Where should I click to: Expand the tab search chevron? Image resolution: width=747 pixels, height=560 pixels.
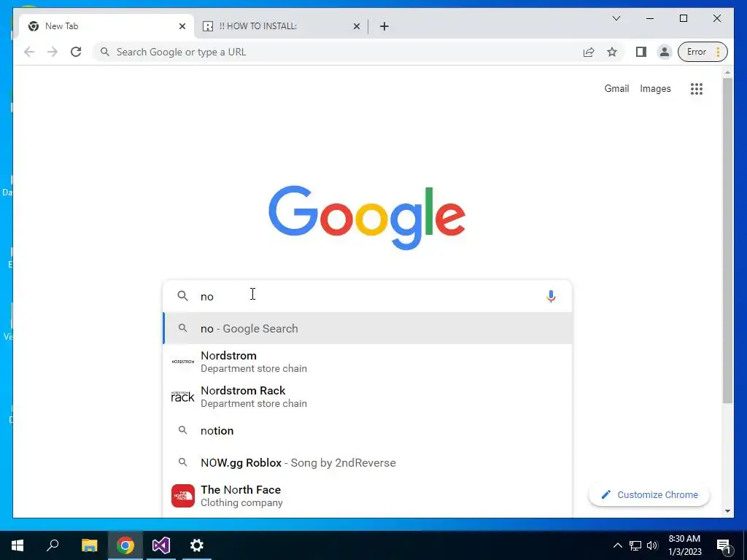tap(616, 18)
